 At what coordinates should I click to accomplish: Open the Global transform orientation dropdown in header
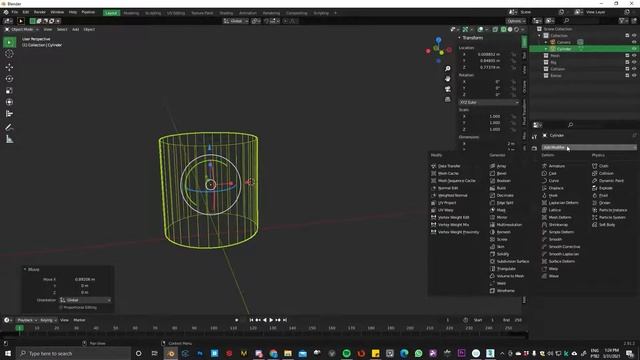coord(236,21)
